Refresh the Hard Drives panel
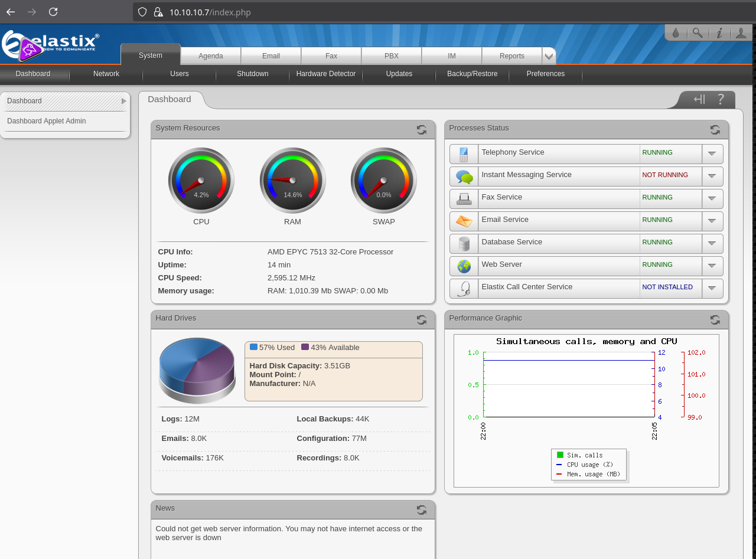The image size is (756, 559). (x=421, y=319)
